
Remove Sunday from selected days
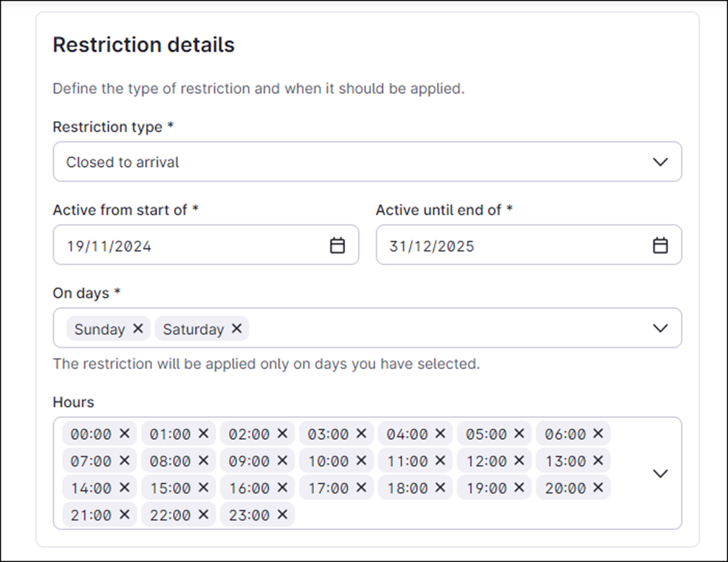point(138,328)
